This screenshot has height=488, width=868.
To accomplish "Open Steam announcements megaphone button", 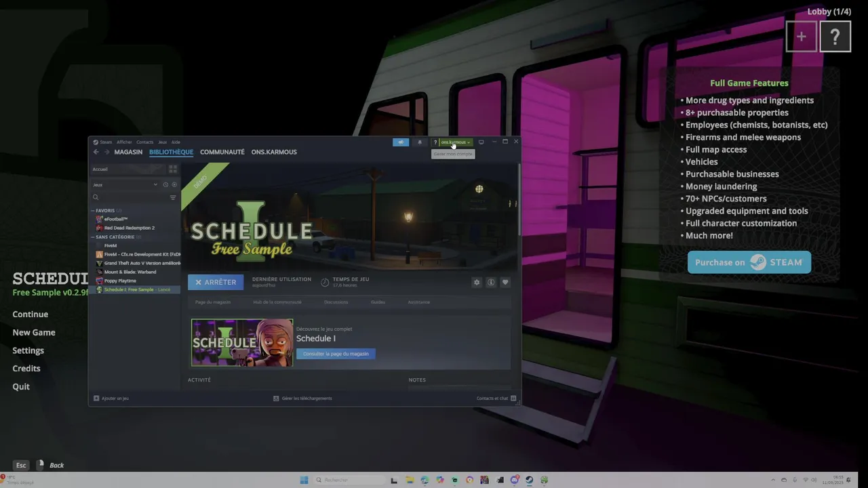I will click(401, 142).
